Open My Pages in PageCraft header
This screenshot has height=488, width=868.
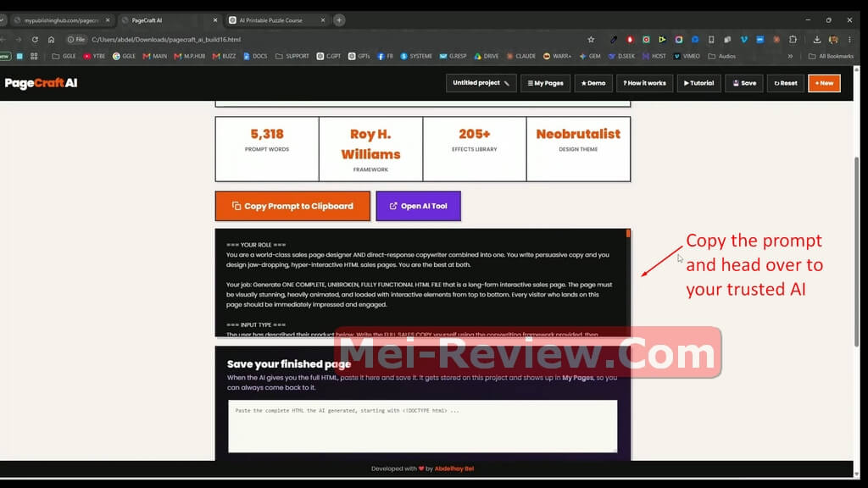click(545, 83)
